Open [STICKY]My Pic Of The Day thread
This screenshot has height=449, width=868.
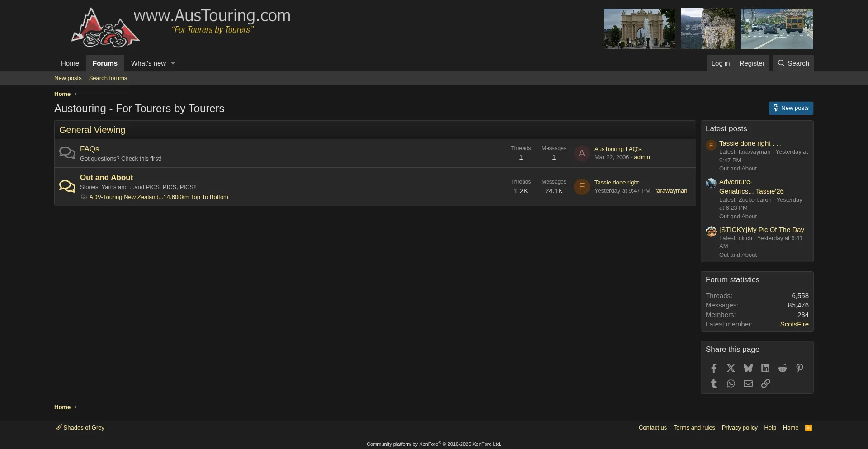tap(761, 230)
